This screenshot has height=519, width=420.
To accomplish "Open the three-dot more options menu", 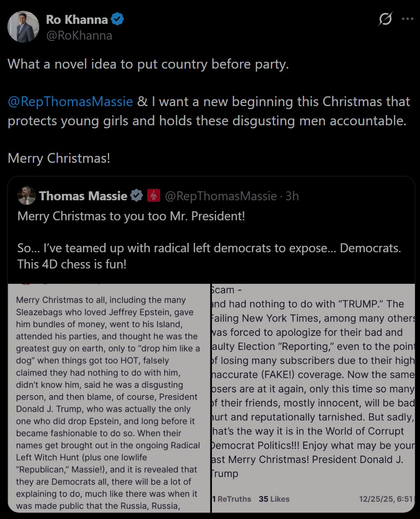I will (x=408, y=19).
